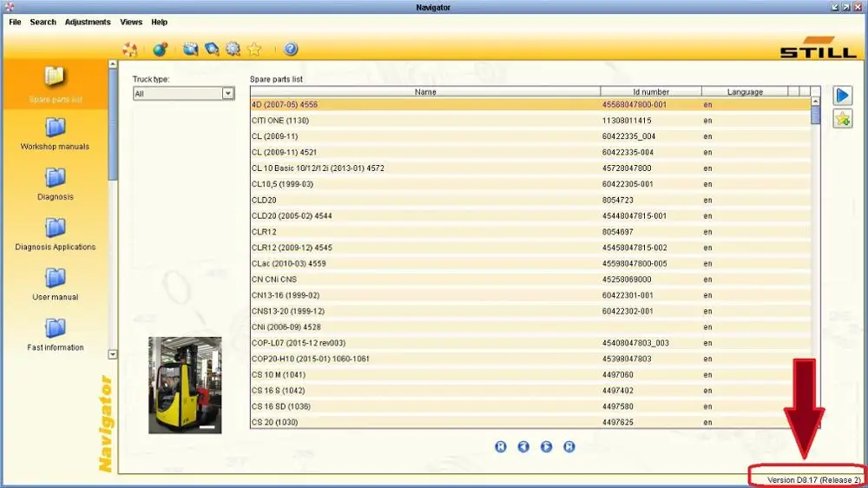Click sidebar scroll up arrow

coord(113,64)
